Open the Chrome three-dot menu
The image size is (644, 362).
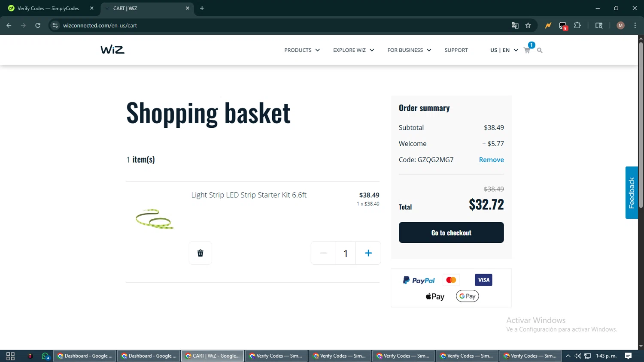click(x=635, y=25)
